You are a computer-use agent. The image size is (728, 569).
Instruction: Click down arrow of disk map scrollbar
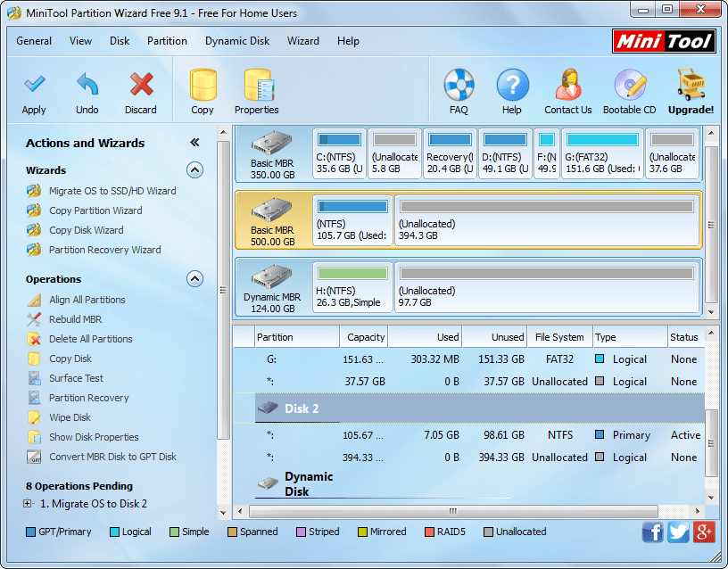point(711,312)
